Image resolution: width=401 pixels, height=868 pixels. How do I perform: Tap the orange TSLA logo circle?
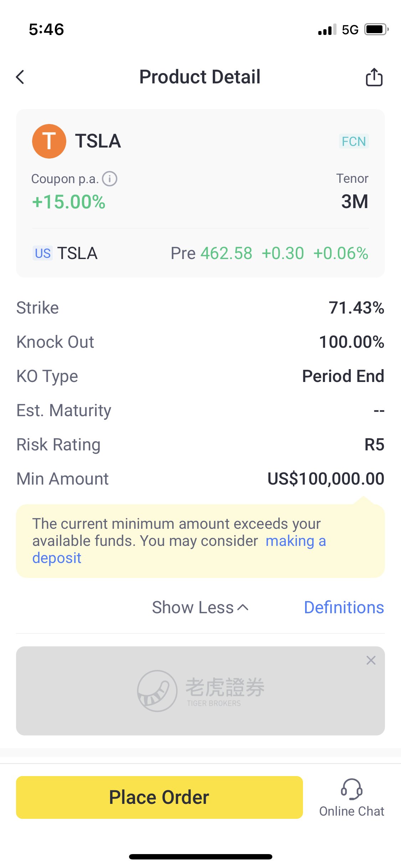(x=49, y=141)
